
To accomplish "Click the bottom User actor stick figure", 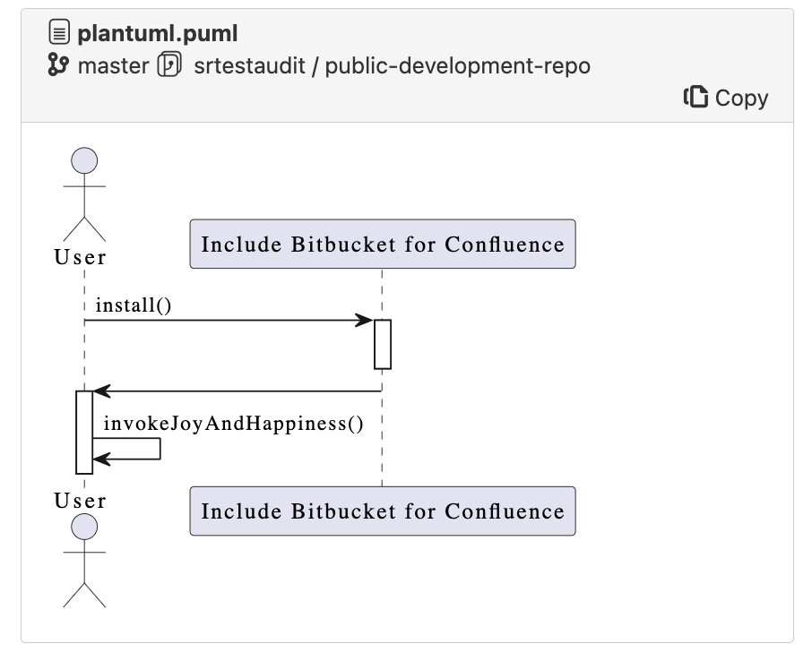I will click(x=84, y=562).
